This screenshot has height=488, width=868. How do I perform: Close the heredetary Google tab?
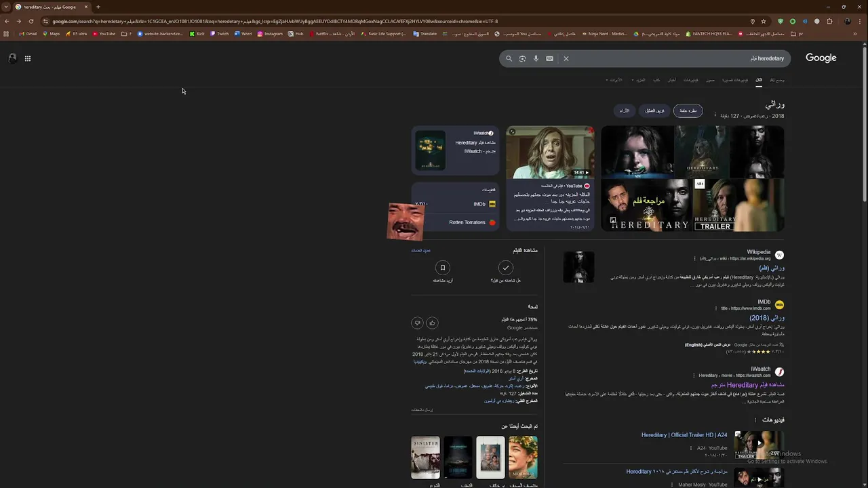tap(86, 7)
